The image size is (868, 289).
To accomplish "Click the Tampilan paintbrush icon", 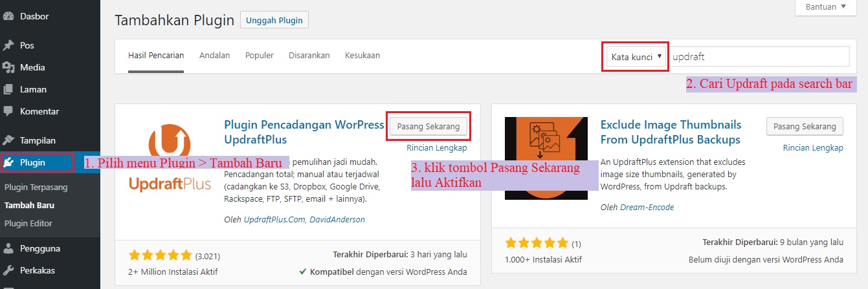I will tap(8, 140).
